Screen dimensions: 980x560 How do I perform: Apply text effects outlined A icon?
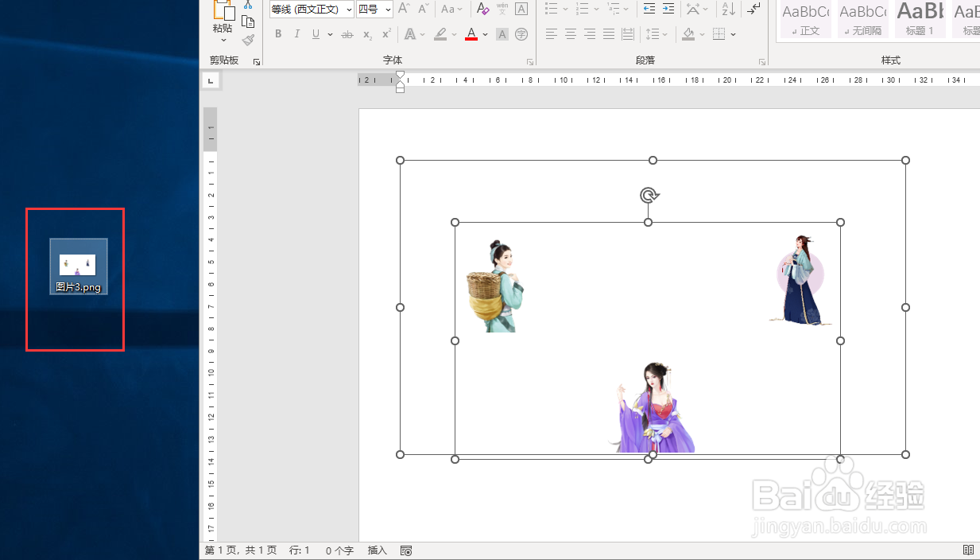click(x=410, y=34)
